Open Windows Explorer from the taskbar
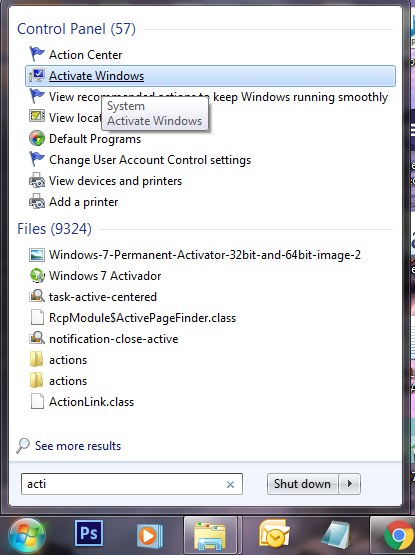This screenshot has width=415, height=555. pos(210,535)
